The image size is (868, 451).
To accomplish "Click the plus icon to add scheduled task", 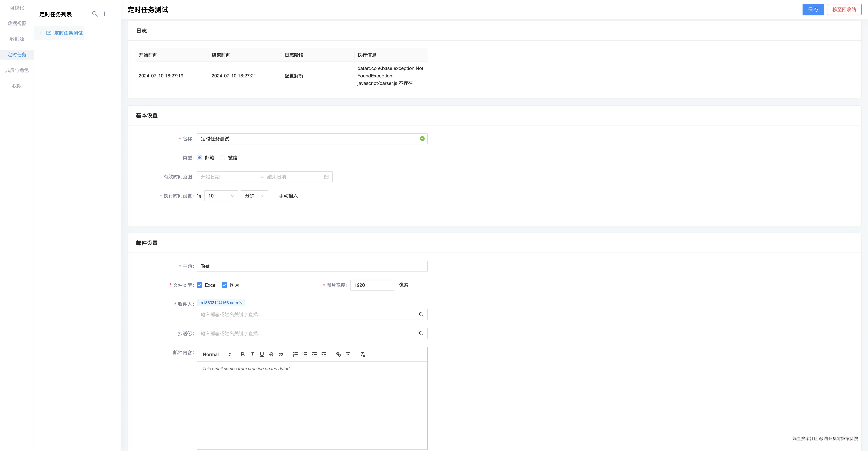I will 104,14.
